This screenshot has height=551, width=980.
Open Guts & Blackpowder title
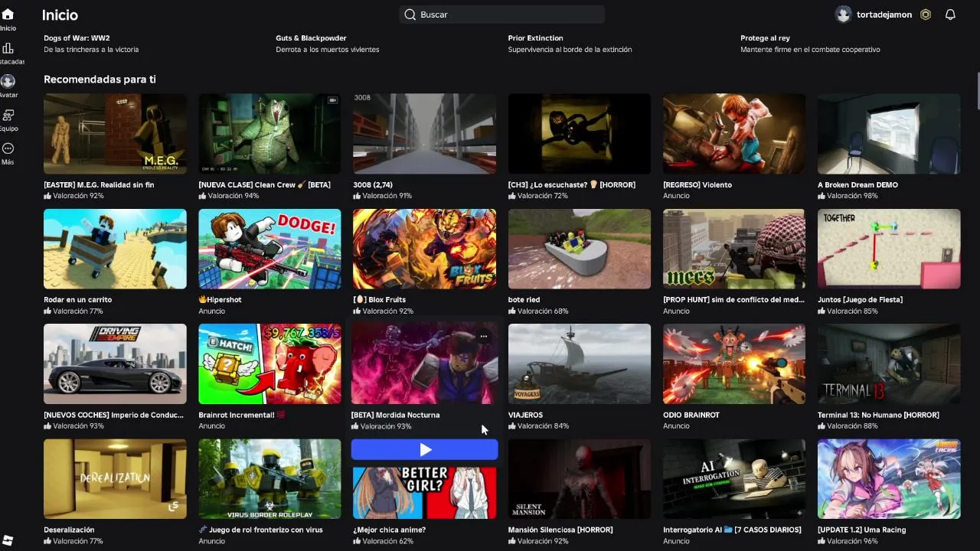311,37
